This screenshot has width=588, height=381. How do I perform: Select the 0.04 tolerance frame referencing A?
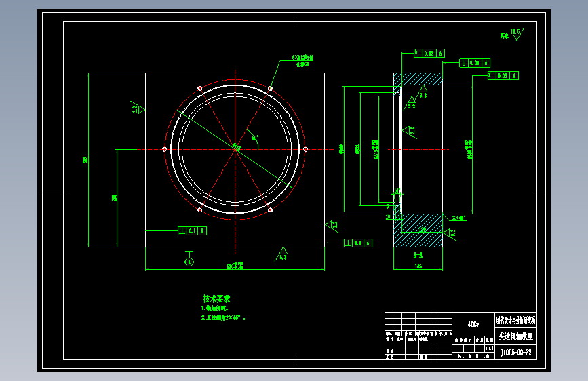[475, 63]
